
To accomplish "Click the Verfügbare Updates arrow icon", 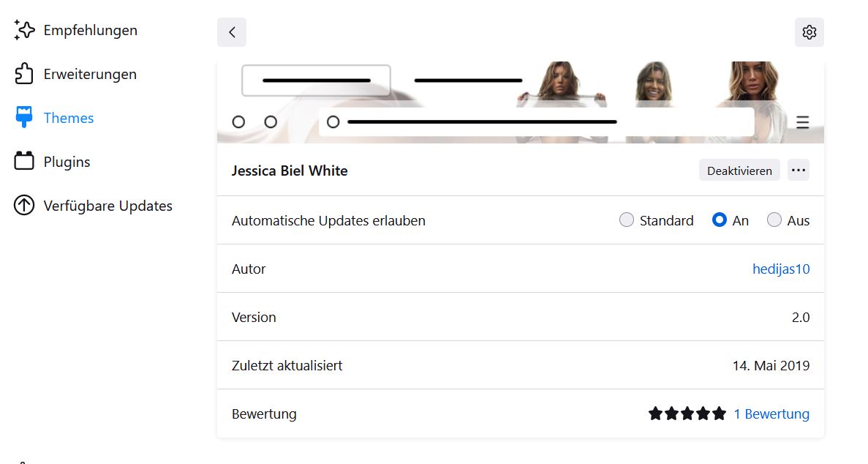I will pyautogui.click(x=24, y=206).
